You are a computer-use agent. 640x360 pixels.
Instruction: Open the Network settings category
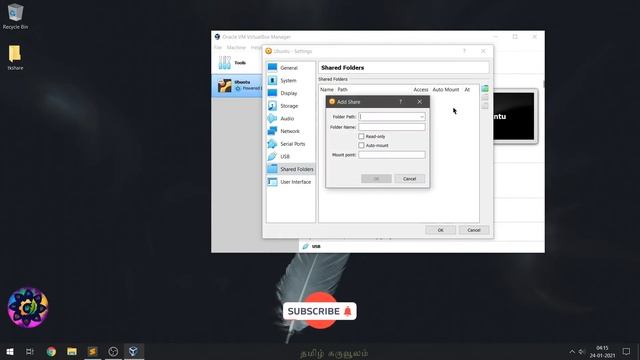click(291, 131)
